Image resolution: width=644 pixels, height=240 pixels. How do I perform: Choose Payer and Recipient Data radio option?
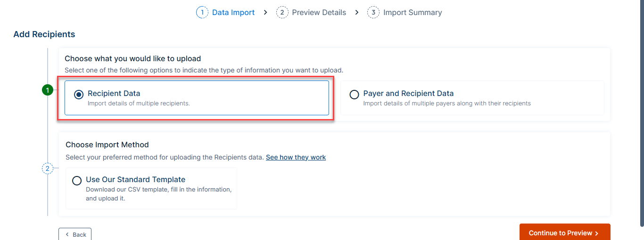point(354,95)
